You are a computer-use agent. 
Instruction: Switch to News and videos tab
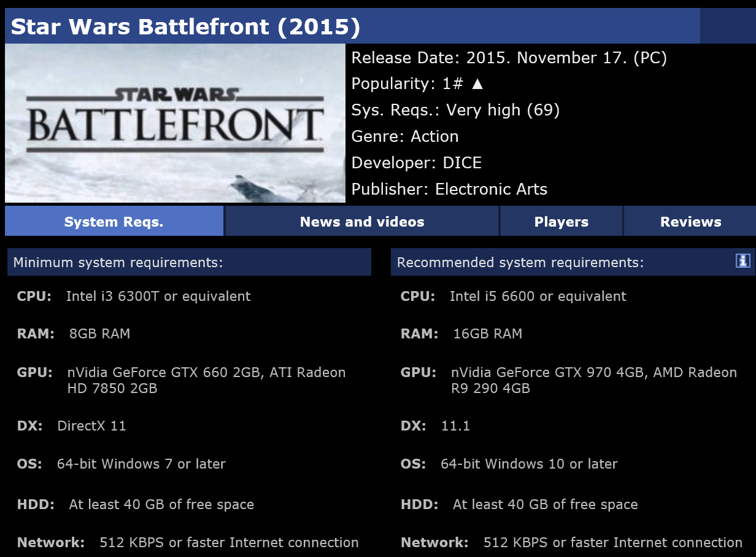[362, 222]
